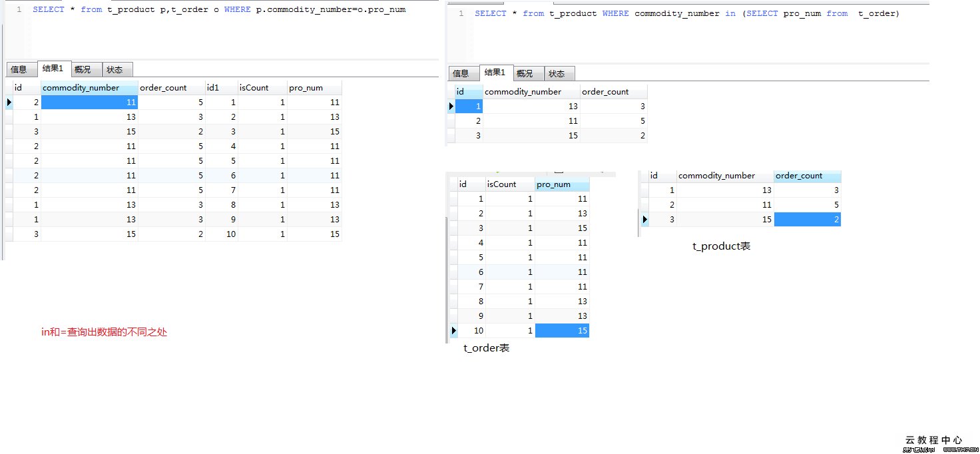This screenshot has width=980, height=454.
Task: Select 状态 tab under the IN subquery
Action: point(557,73)
